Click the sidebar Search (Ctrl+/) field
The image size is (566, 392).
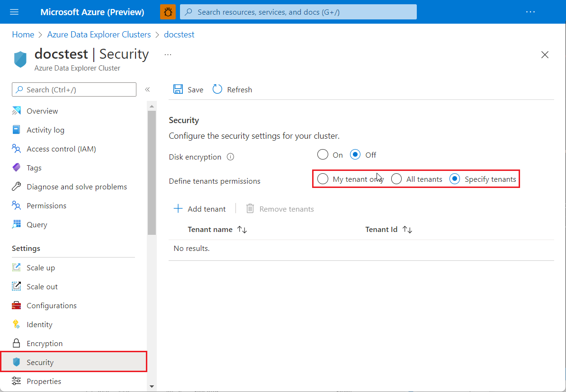coord(74,89)
